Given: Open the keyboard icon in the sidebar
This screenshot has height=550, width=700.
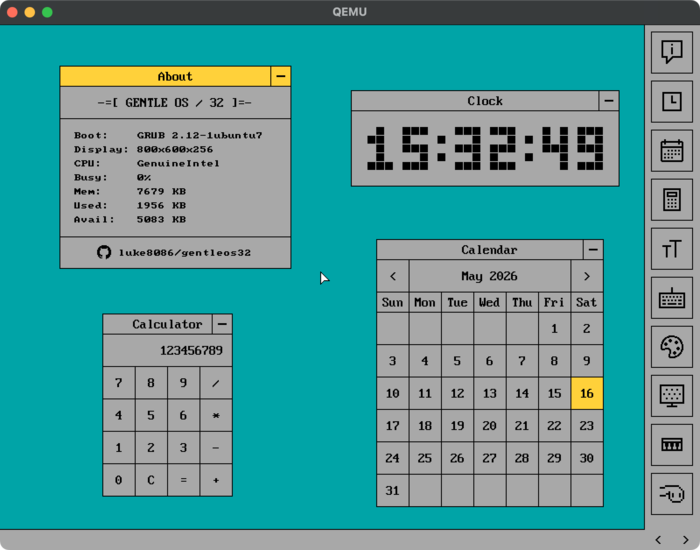Looking at the screenshot, I should [671, 298].
